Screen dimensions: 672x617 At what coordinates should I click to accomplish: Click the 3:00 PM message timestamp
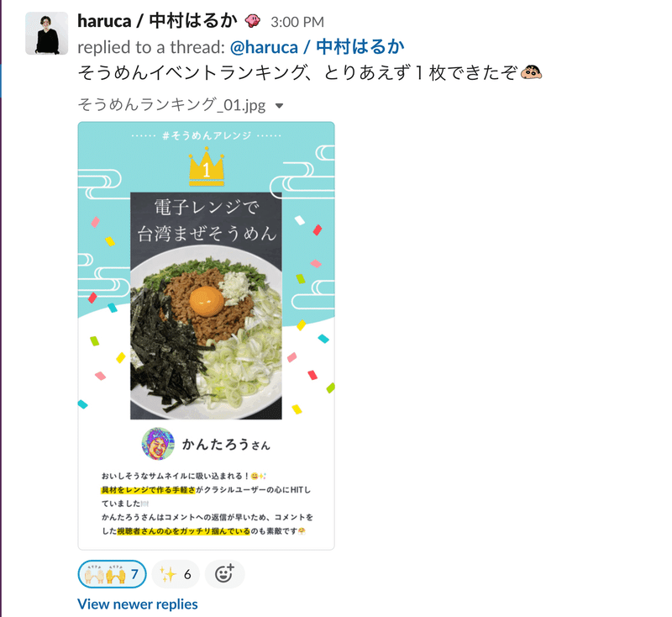(x=297, y=22)
